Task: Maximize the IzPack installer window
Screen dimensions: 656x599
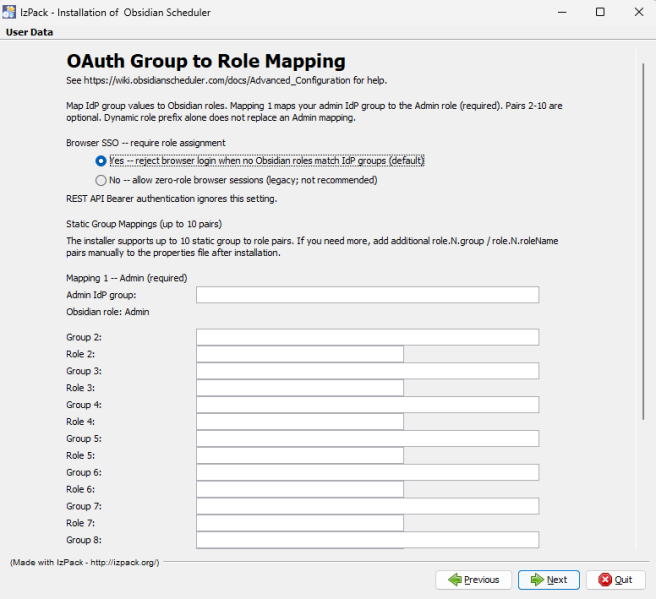Action: click(x=600, y=12)
